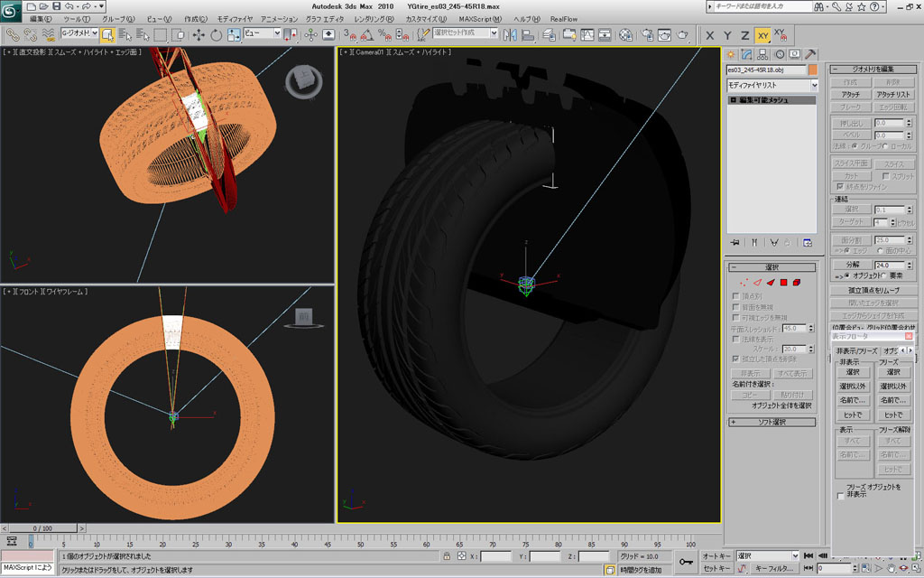Select the オブジェクト radio button under 分解
Screen dimensions: 924x578
848,275
